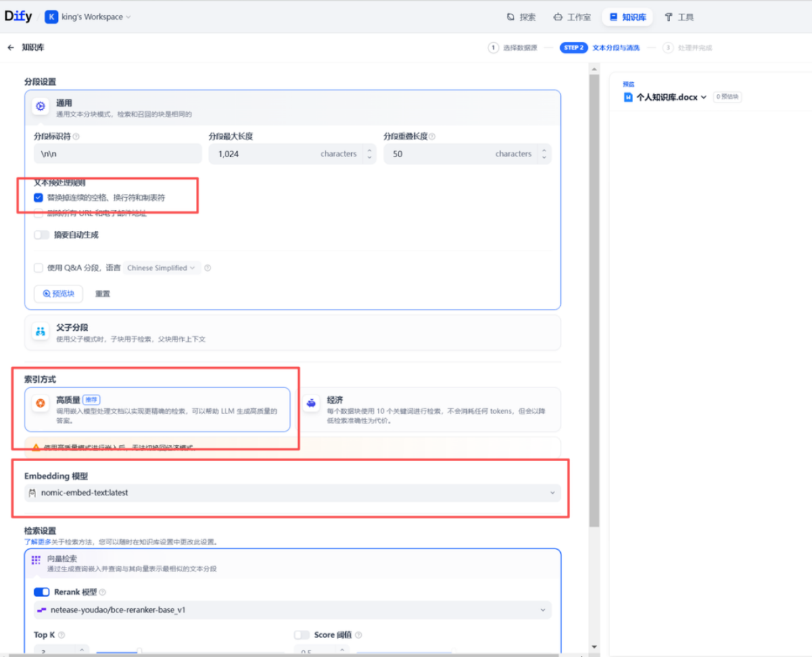The image size is (812, 657).
Task: Click the Rerank 模型 help icon
Action: click(103, 592)
